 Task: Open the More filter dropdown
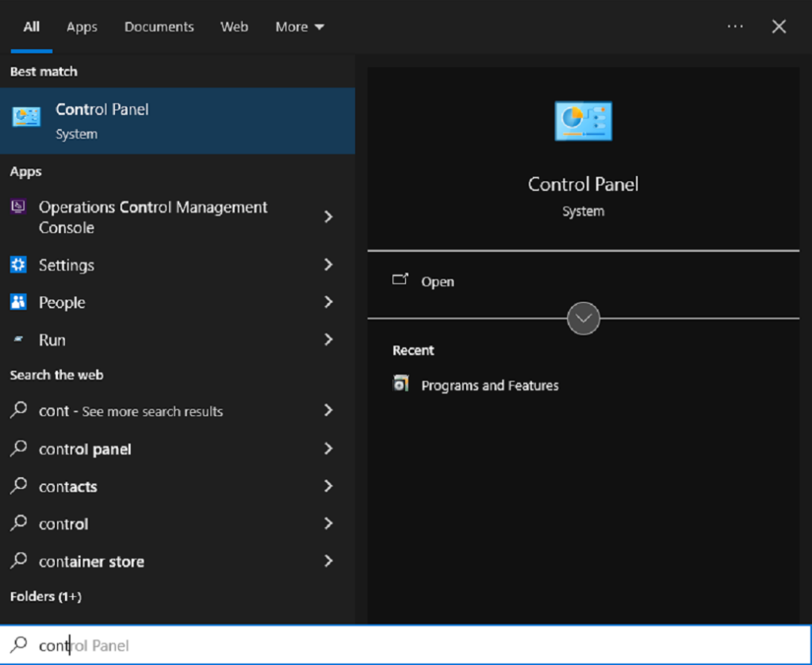pyautogui.click(x=299, y=27)
